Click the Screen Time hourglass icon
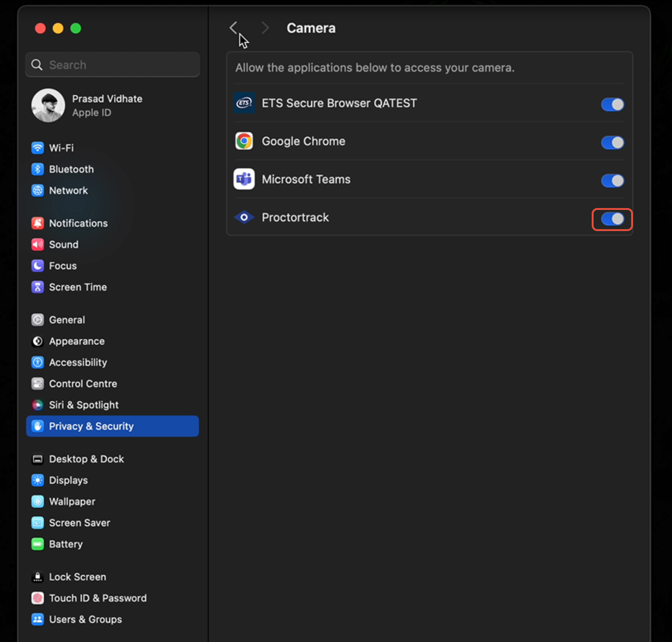 (x=38, y=287)
